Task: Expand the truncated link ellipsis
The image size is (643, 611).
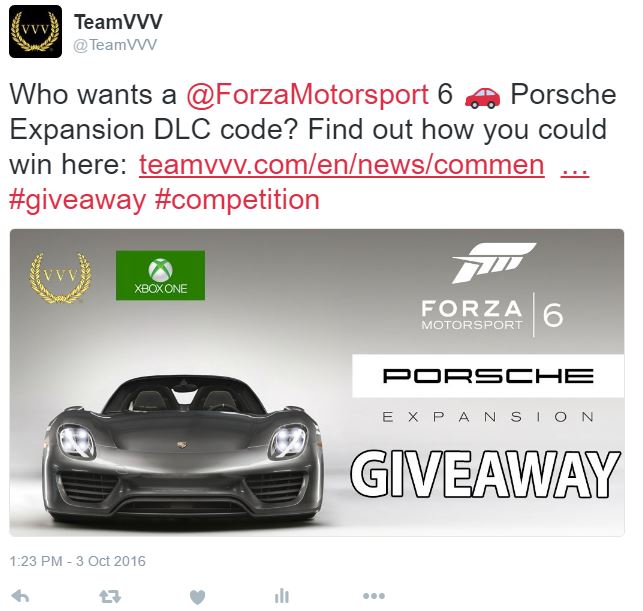Action: 575,168
